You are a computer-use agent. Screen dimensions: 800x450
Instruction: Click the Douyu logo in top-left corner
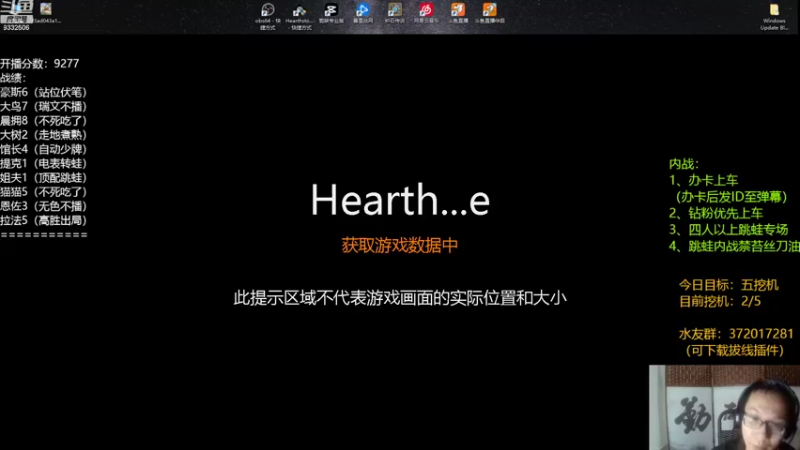[x=17, y=10]
